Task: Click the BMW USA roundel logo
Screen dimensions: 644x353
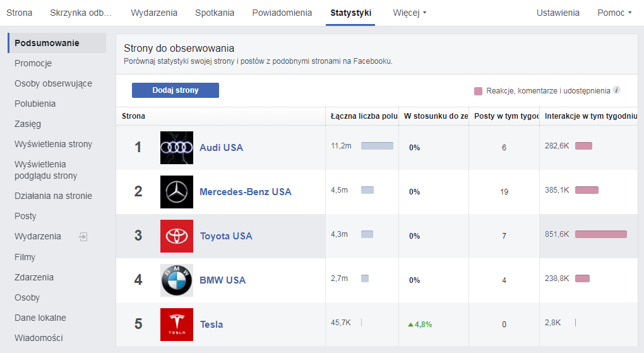Action: click(177, 280)
